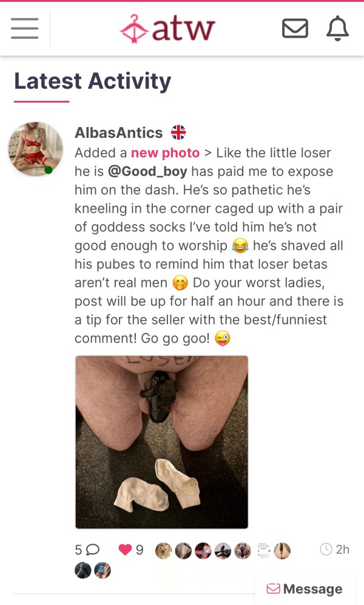Click the UK flag beside AlbasAntics

click(x=178, y=132)
